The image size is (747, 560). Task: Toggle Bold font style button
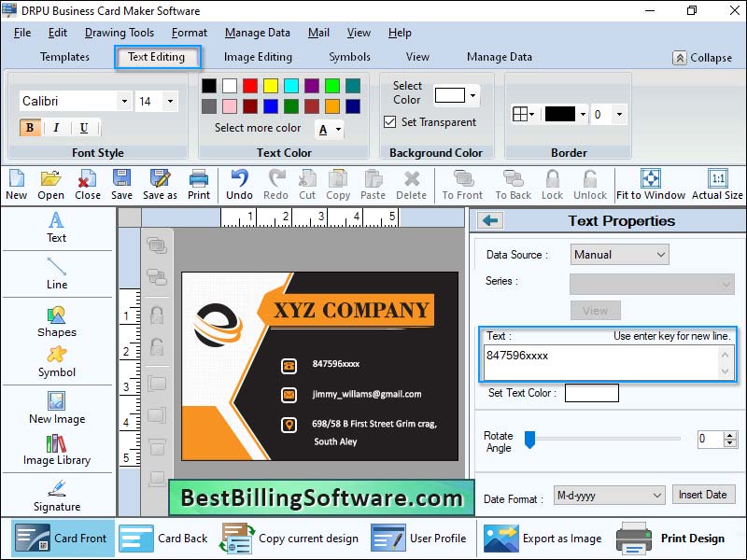coord(30,128)
